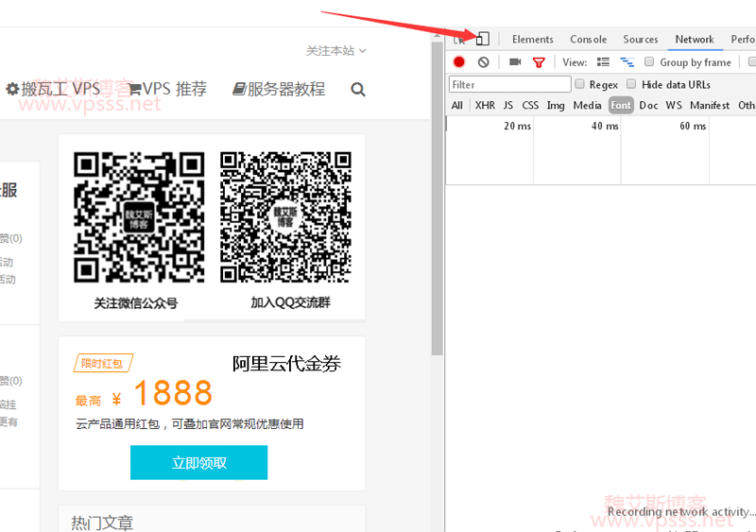Toggle the red filter funnel icon
The width and height of the screenshot is (756, 532).
pyautogui.click(x=539, y=62)
